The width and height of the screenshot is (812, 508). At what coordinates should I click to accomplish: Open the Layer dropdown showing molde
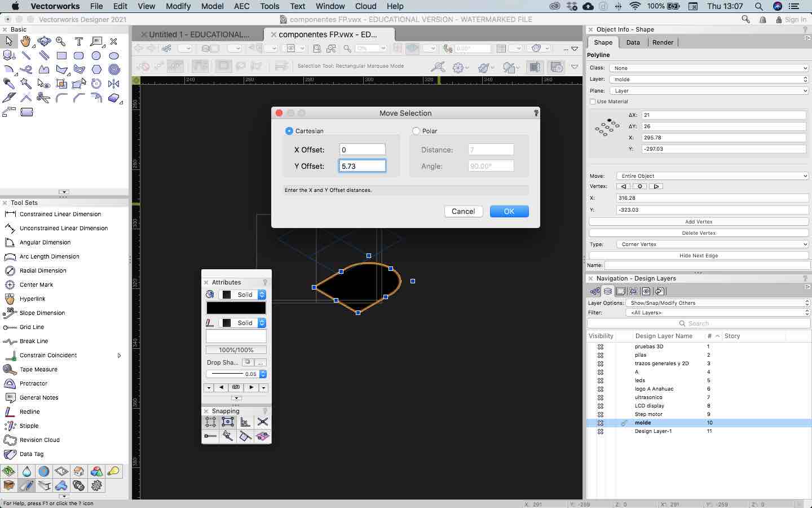(x=709, y=79)
